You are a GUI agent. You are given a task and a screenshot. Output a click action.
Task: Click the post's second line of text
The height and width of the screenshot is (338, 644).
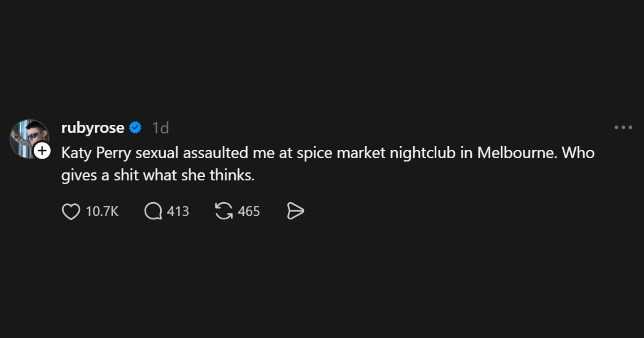click(x=158, y=175)
